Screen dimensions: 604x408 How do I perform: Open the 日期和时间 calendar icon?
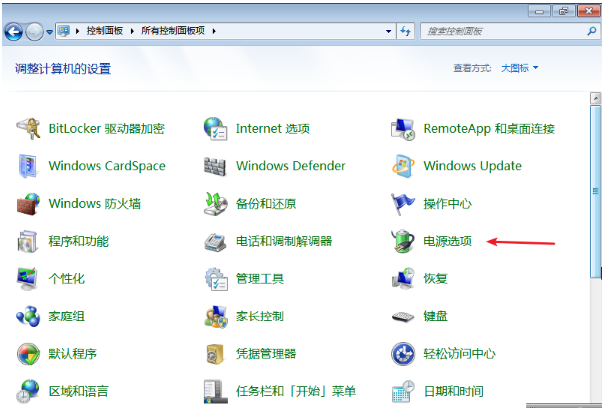point(403,391)
